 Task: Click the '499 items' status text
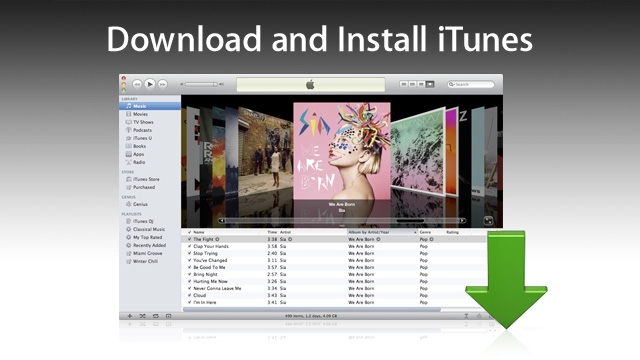coord(311,316)
